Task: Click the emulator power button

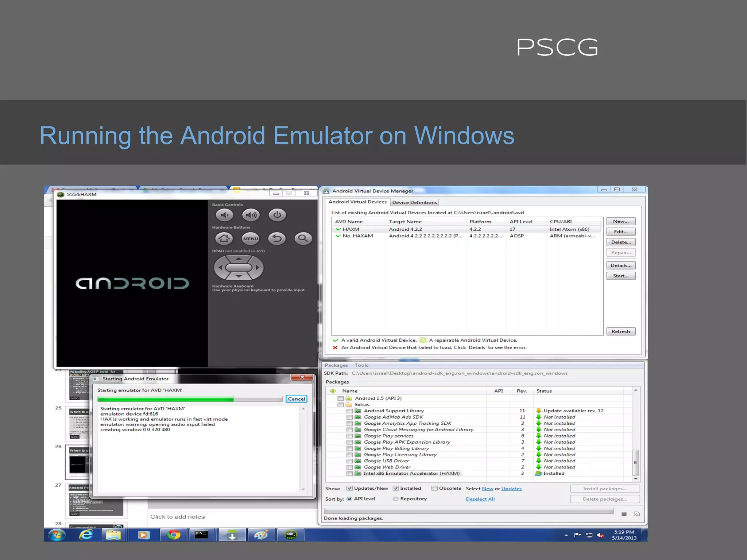Action: point(277,215)
